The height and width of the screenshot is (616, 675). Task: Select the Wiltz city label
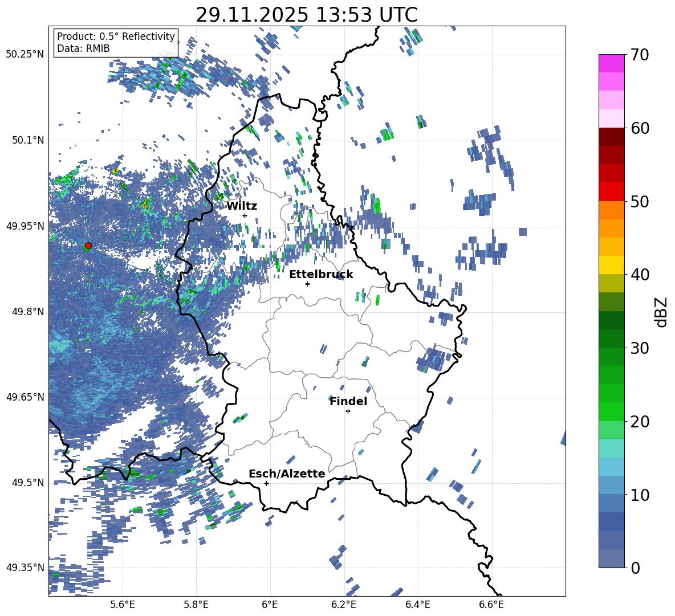(242, 206)
